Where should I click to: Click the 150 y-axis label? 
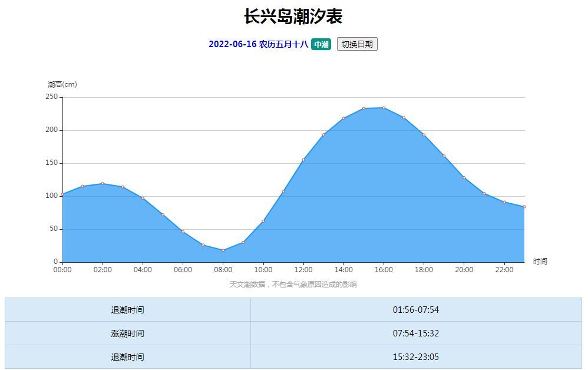click(52, 163)
